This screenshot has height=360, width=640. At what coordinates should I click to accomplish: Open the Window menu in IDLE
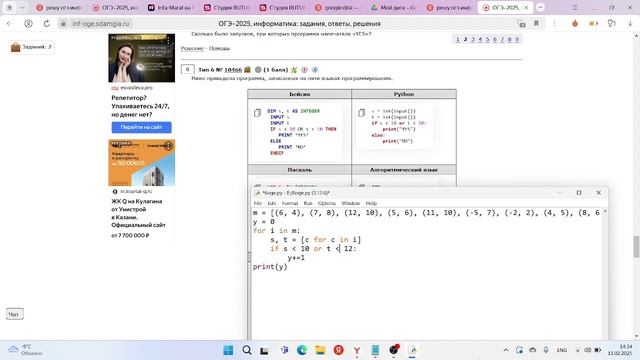click(350, 203)
